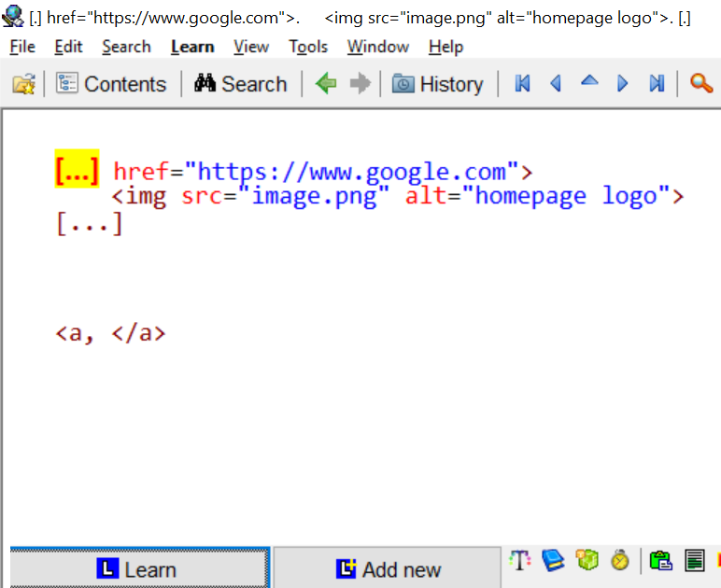Go to the next element arrow
The width and height of the screenshot is (721, 588).
click(x=623, y=84)
